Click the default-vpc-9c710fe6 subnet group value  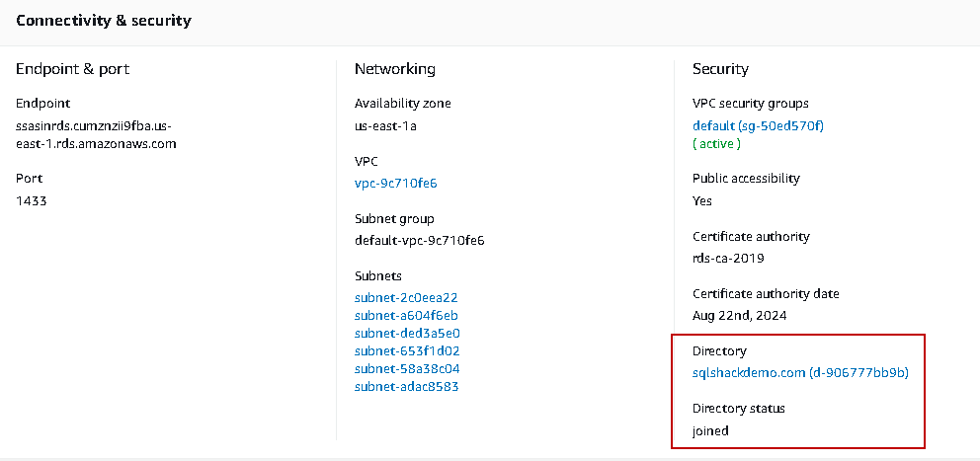419,240
